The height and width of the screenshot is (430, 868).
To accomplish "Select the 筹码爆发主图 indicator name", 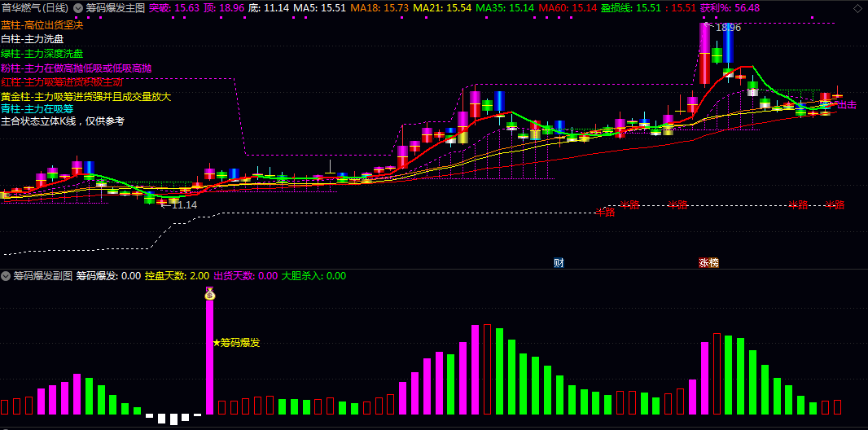I will (115, 8).
